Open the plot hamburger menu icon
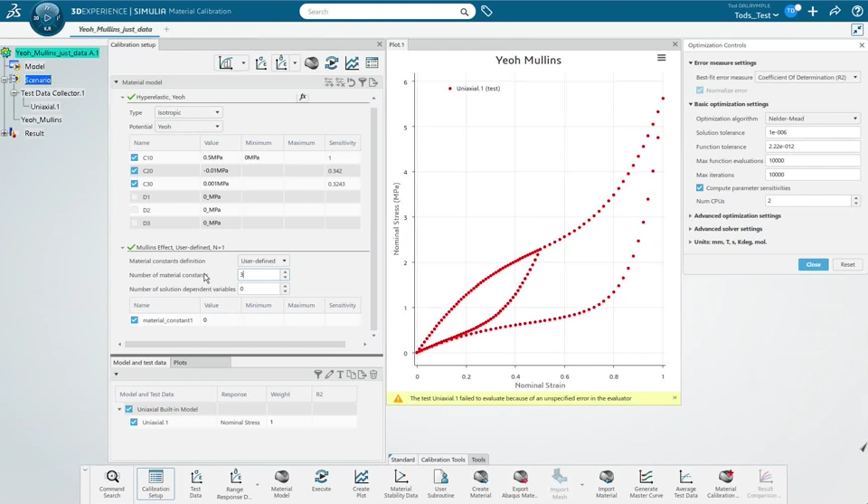This screenshot has height=504, width=868. click(662, 58)
